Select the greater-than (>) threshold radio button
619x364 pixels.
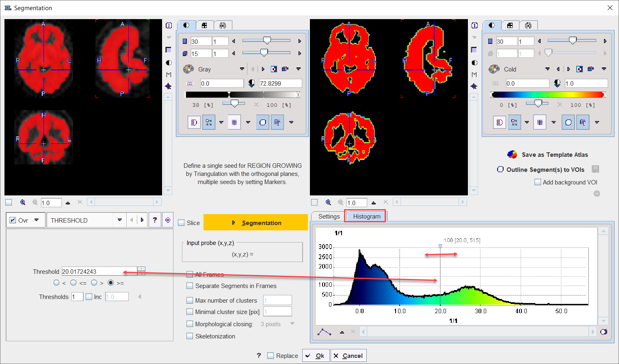tap(94, 283)
